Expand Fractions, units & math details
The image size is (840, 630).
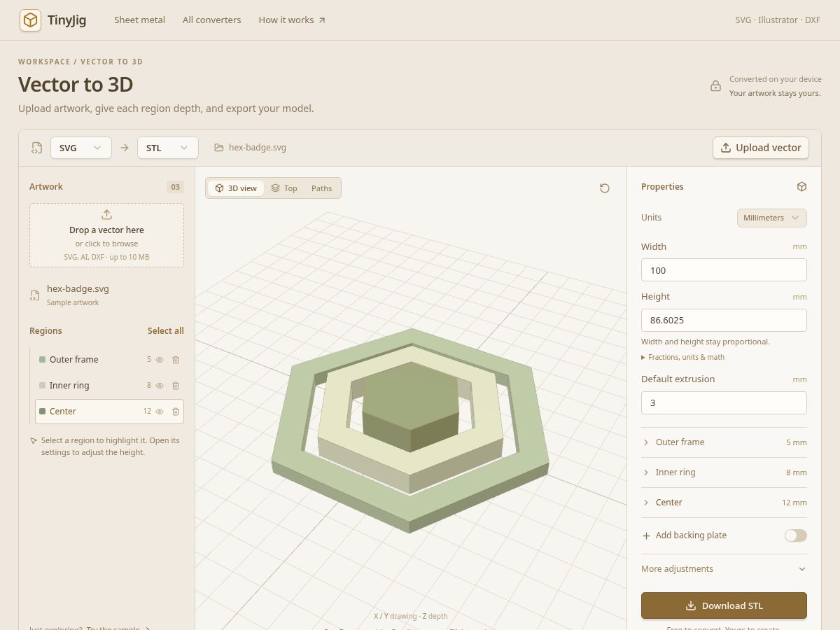[x=683, y=357]
